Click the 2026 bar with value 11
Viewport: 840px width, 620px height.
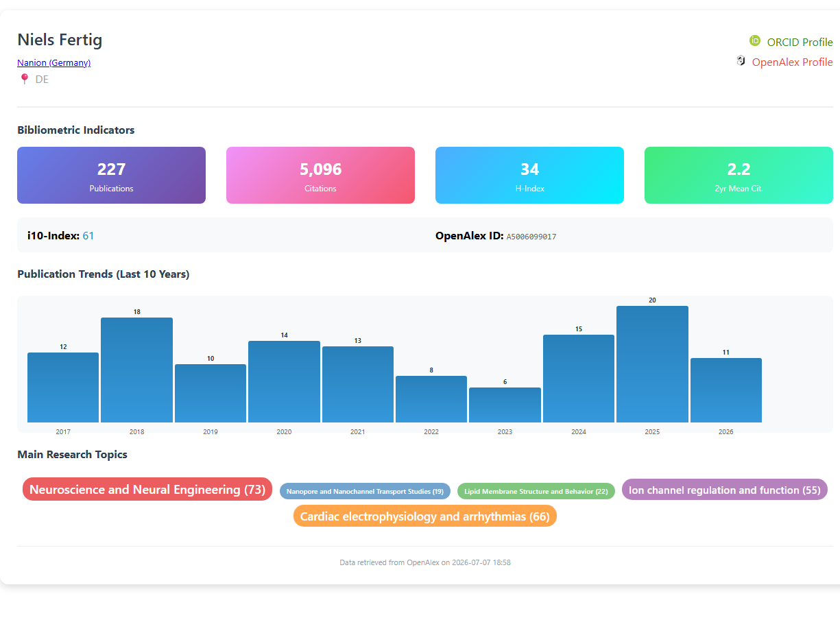726,390
